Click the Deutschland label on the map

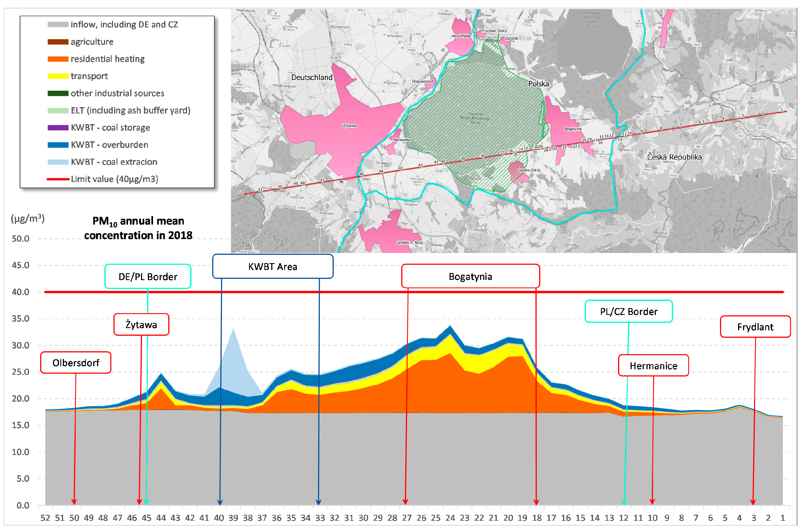point(312,77)
